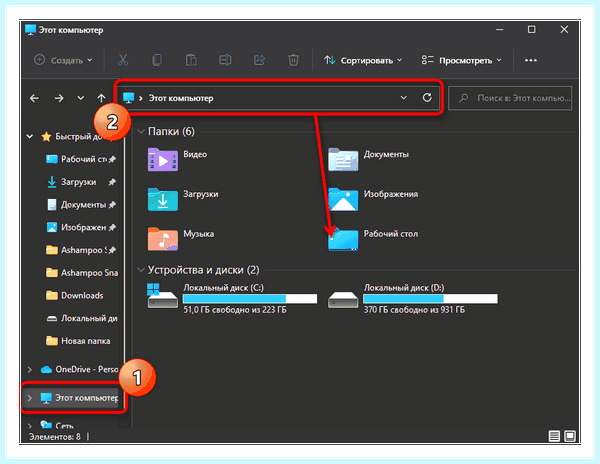Click the Copy icon in toolbar
Image resolution: width=600 pixels, height=464 pixels.
pos(157,60)
